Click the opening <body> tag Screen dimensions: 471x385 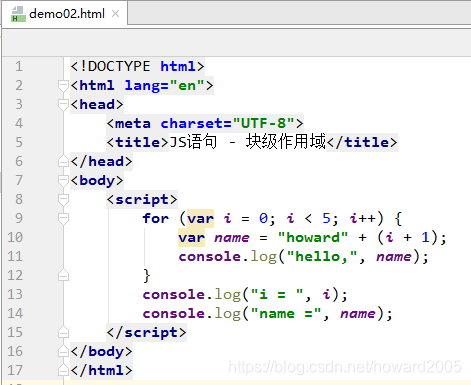click(97, 180)
